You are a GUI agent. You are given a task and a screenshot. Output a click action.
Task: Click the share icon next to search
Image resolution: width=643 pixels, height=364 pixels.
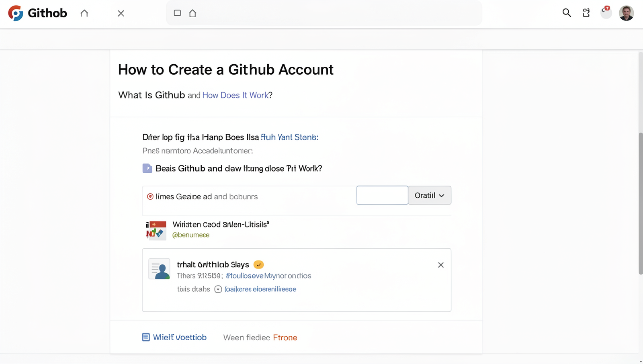pos(586,13)
